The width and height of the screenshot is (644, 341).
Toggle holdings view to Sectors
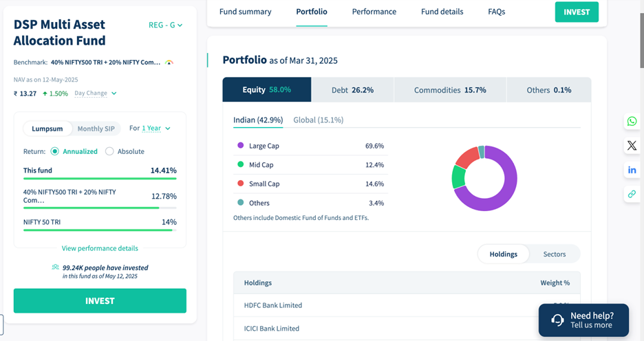click(554, 254)
